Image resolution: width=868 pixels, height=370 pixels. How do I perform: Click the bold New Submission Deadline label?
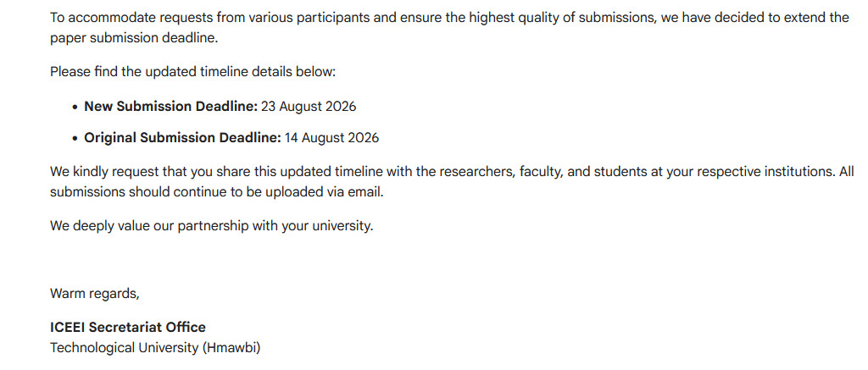point(171,107)
